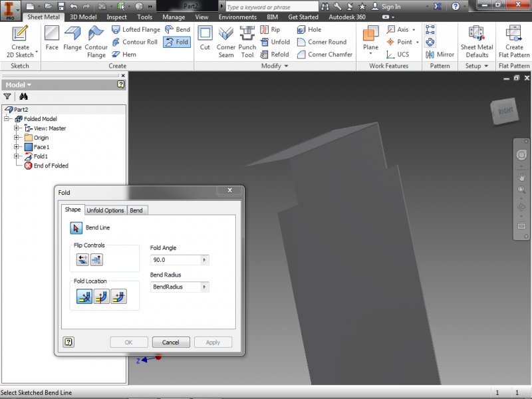Switch to Unfold Options tab
Image resolution: width=532 pixels, height=399 pixels.
105,210
